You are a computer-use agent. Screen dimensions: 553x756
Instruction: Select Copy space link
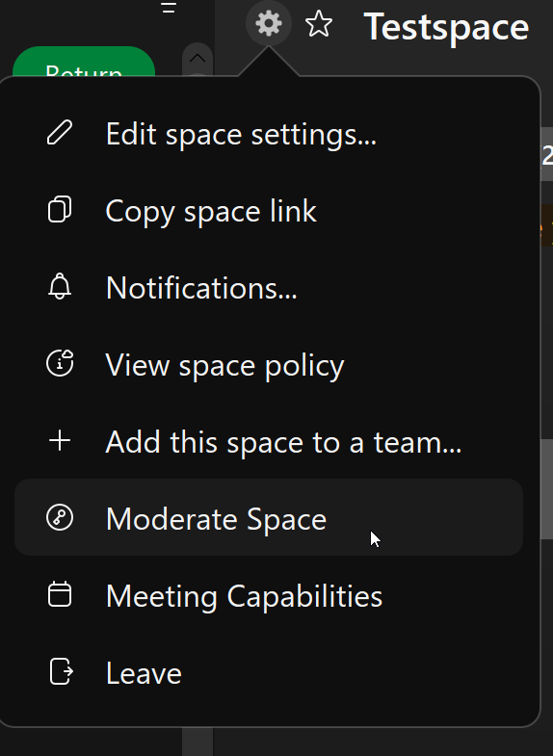[x=269, y=210]
